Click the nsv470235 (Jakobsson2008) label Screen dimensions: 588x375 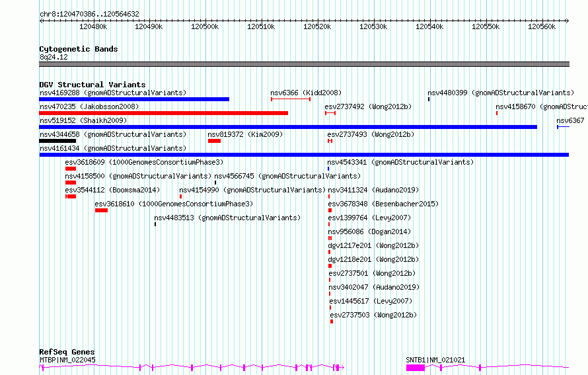pos(89,106)
